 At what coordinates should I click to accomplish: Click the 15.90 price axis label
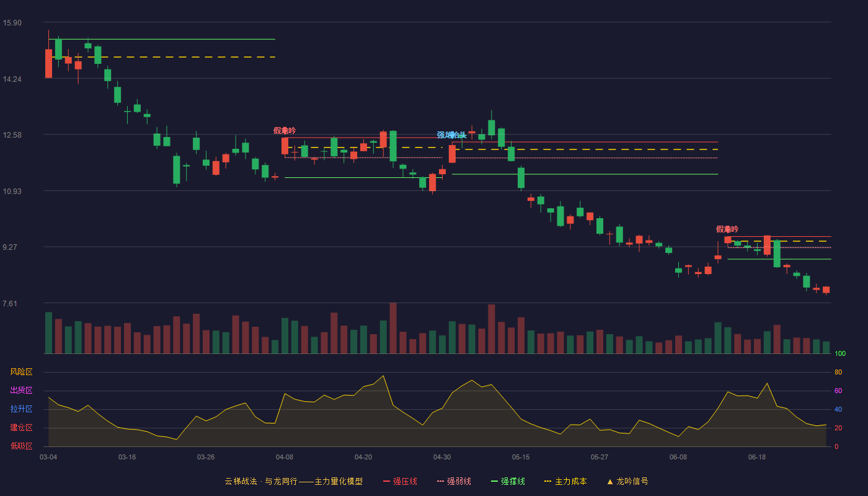(12, 23)
